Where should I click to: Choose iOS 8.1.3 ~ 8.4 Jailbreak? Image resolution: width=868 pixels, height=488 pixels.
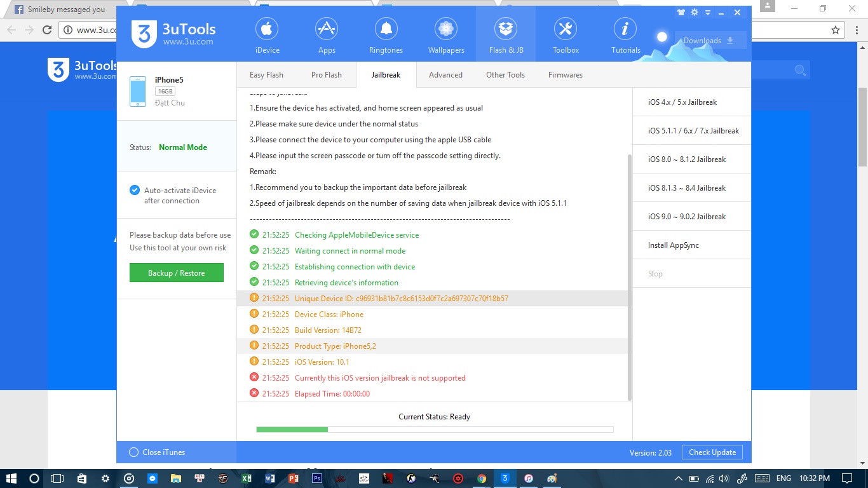tap(691, 188)
